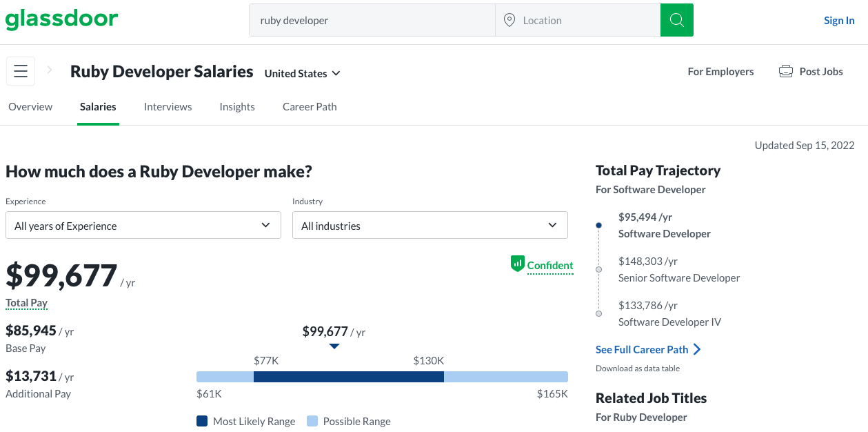This screenshot has height=432, width=868.
Task: Click the Post Jobs briefcase icon
Action: click(x=786, y=72)
